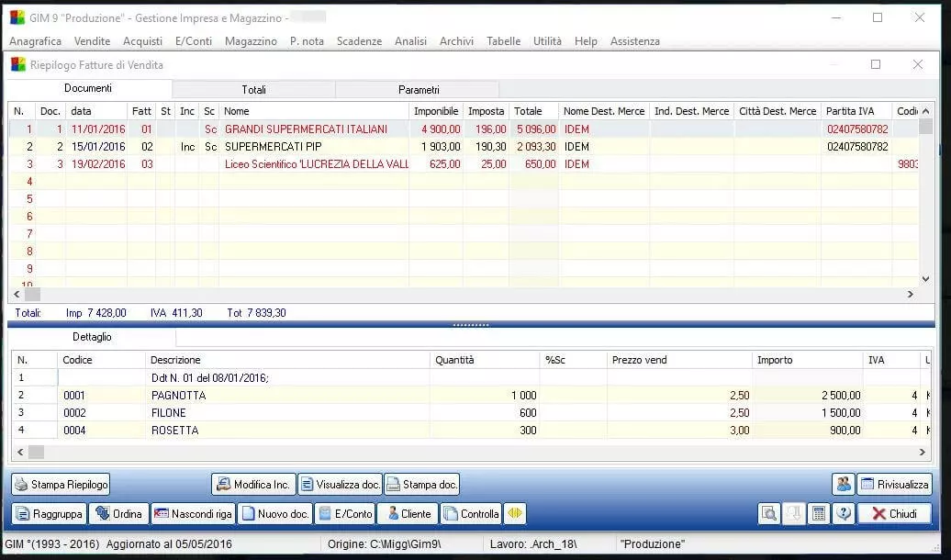Click the Stampa Riepilogo printer button
Viewport: 951px width, 560px height.
pyautogui.click(x=61, y=484)
